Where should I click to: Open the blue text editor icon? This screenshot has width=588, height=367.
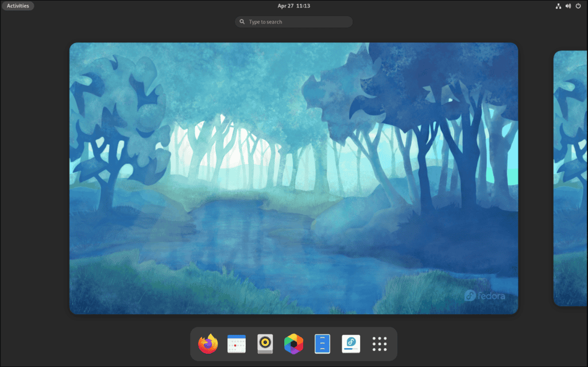322,343
